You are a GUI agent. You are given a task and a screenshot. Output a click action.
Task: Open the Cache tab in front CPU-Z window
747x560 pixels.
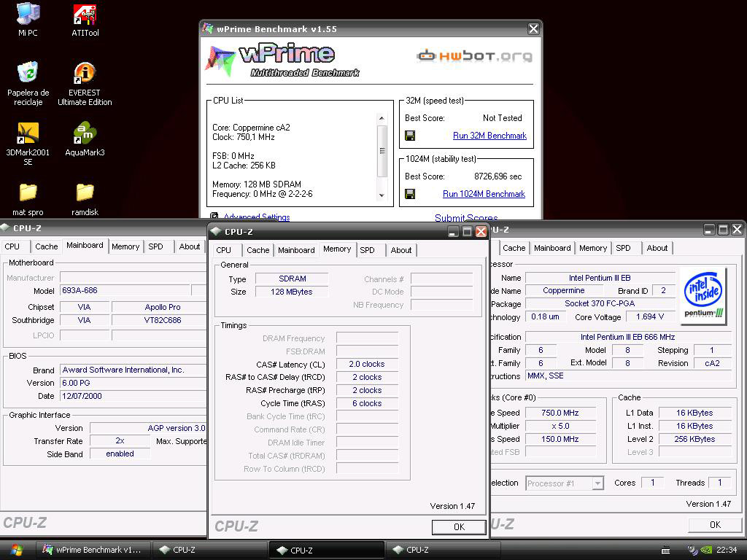pos(258,250)
